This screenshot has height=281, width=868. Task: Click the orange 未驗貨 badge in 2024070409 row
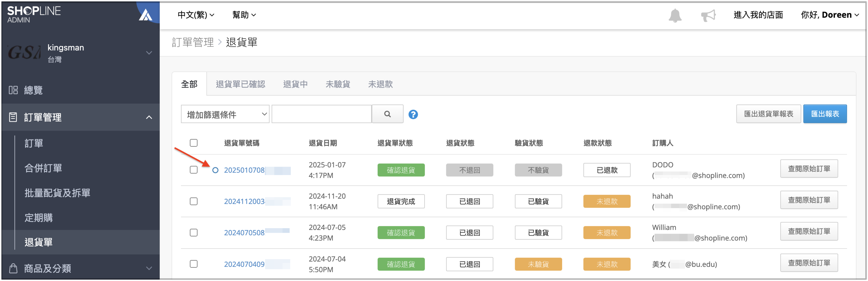(539, 264)
